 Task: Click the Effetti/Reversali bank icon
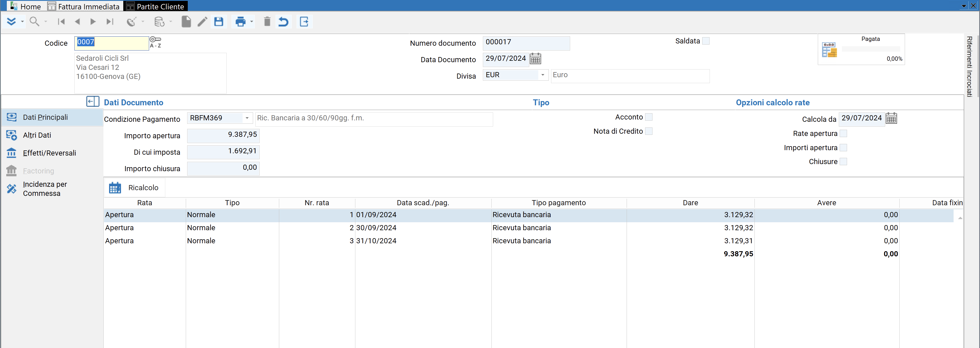[x=11, y=153]
